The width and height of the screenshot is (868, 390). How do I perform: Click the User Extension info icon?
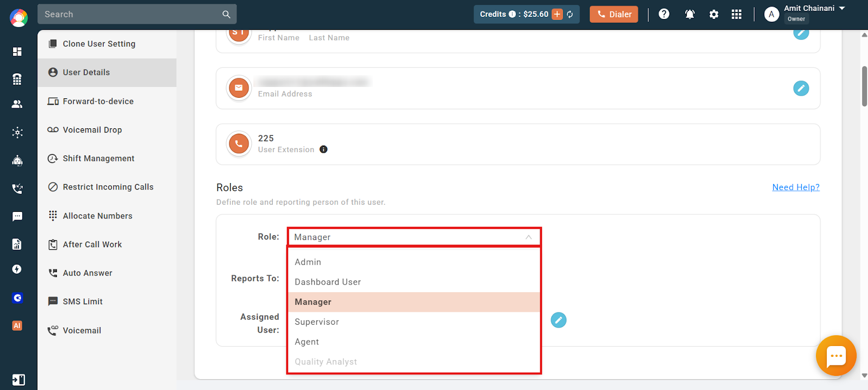(x=323, y=149)
